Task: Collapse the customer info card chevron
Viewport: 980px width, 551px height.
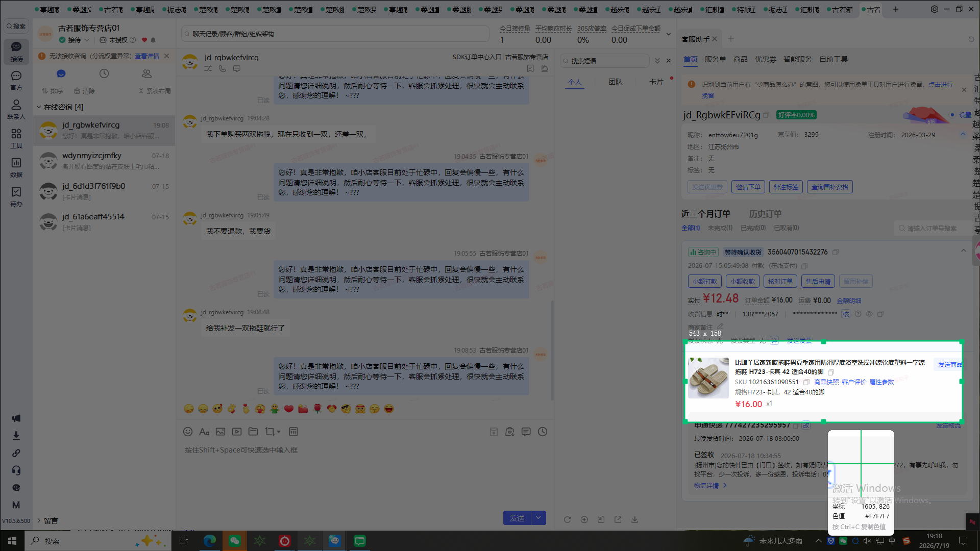Action: tap(963, 134)
